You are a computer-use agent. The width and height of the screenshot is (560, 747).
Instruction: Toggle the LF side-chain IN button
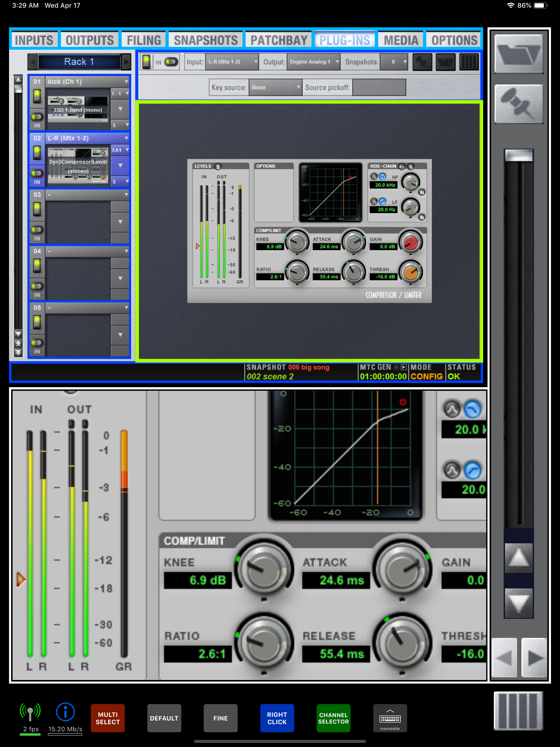422,217
